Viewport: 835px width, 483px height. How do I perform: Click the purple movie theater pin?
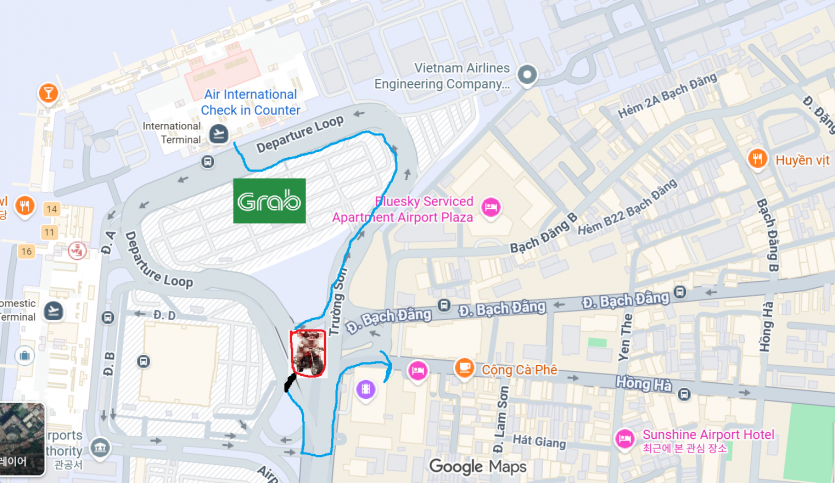(x=365, y=390)
